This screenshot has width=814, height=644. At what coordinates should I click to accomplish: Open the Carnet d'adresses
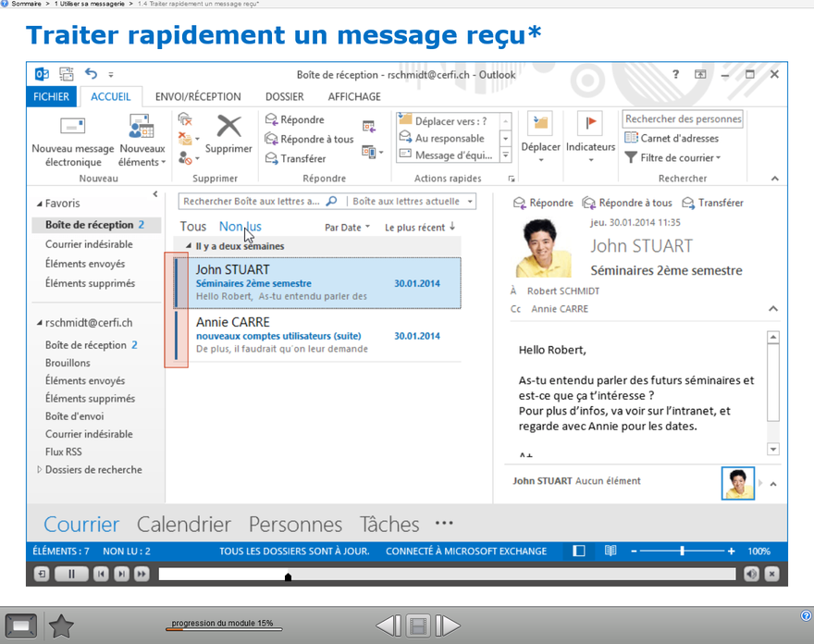(672, 138)
